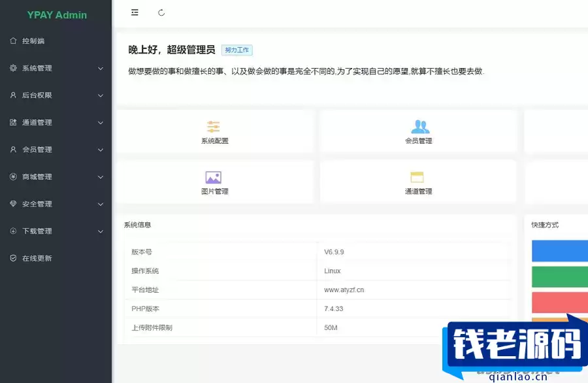Click the 操作系统 row label
The width and height of the screenshot is (588, 383).
(145, 271)
